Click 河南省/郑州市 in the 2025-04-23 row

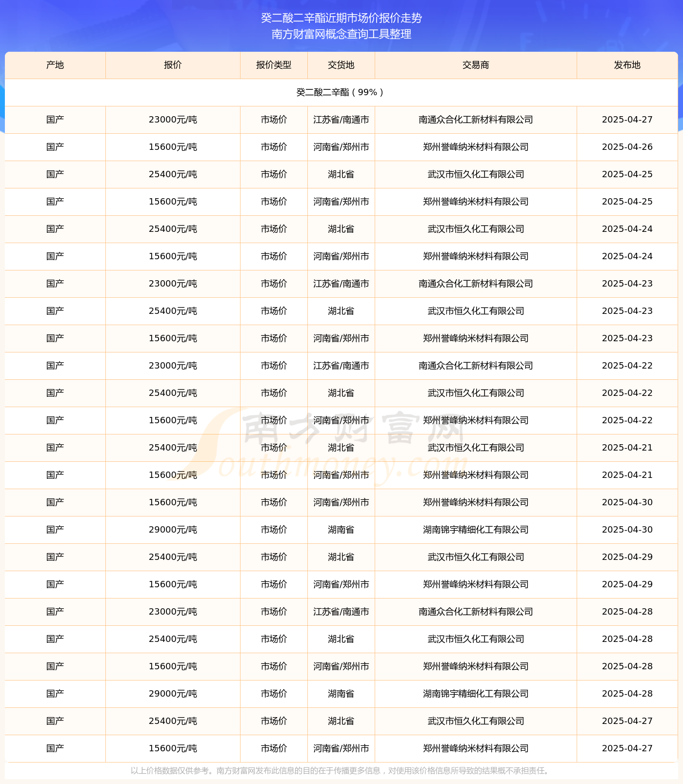point(341,338)
